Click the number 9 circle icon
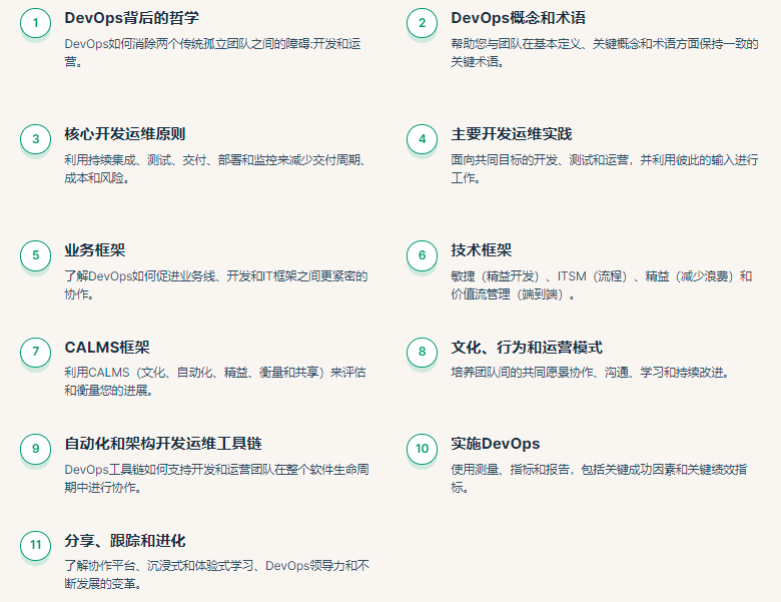The height and width of the screenshot is (602, 781). (x=36, y=449)
